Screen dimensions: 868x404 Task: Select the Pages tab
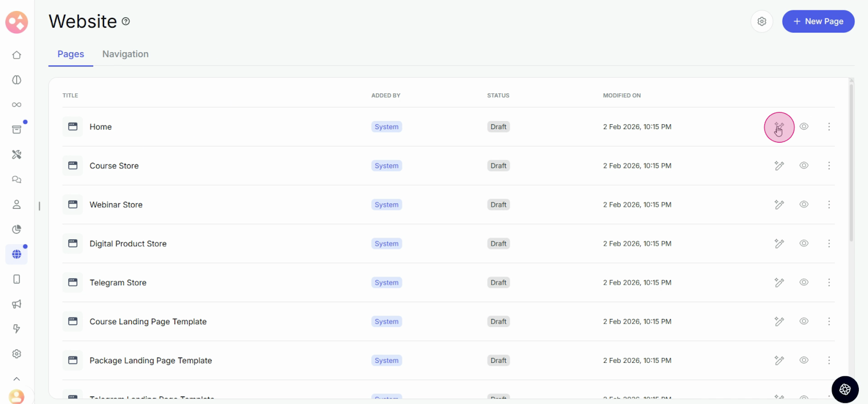tap(71, 54)
